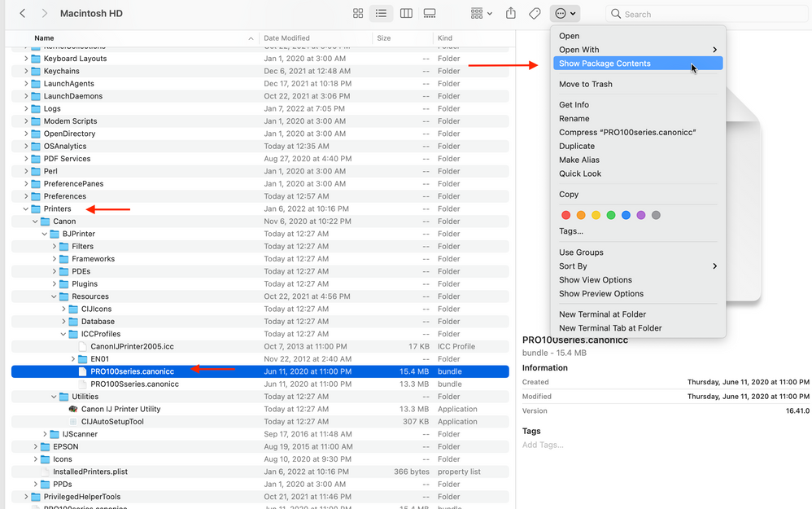This screenshot has width=812, height=509.
Task: Select Get Info from the context menu
Action: click(x=574, y=105)
